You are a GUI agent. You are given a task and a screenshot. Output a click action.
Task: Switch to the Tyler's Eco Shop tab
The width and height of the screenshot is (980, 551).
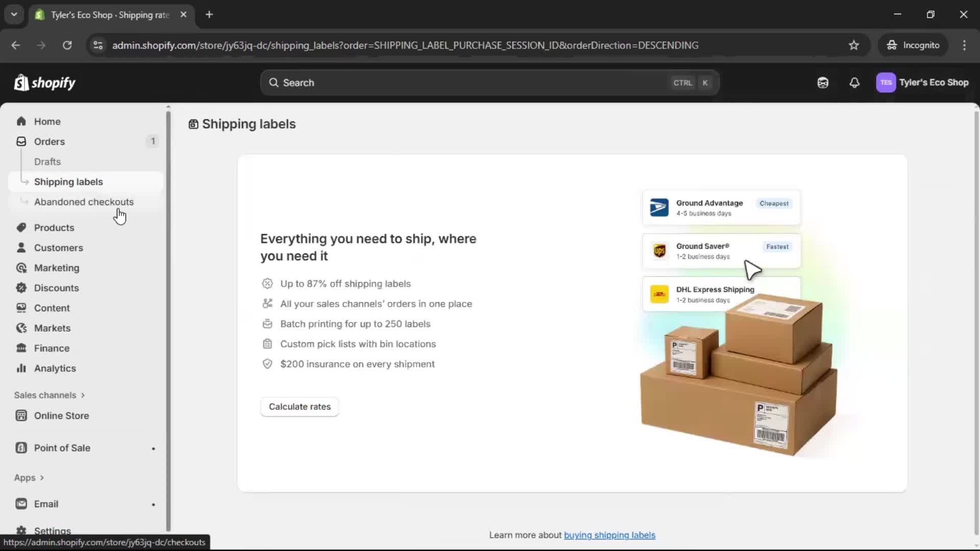102,15
